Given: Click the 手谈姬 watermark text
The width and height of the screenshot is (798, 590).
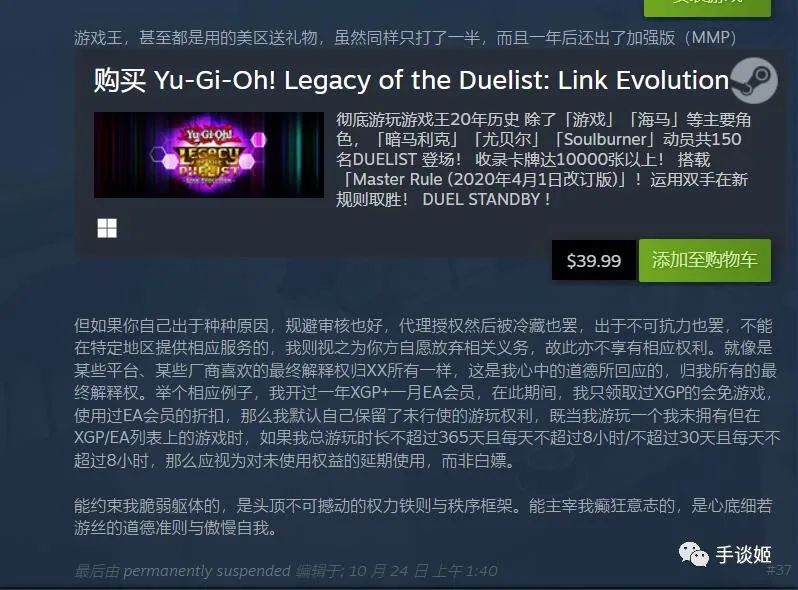Looking at the screenshot, I should click(744, 554).
